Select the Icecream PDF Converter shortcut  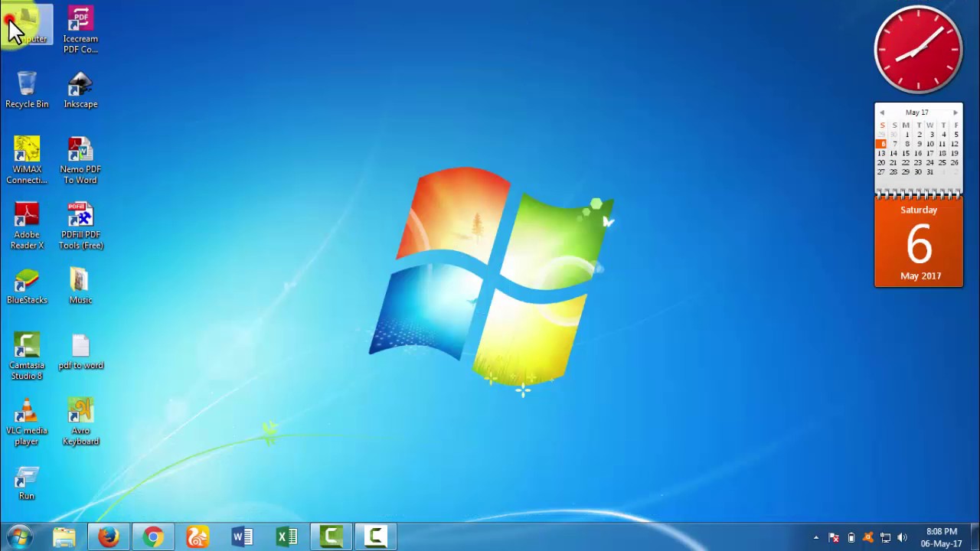tap(80, 30)
